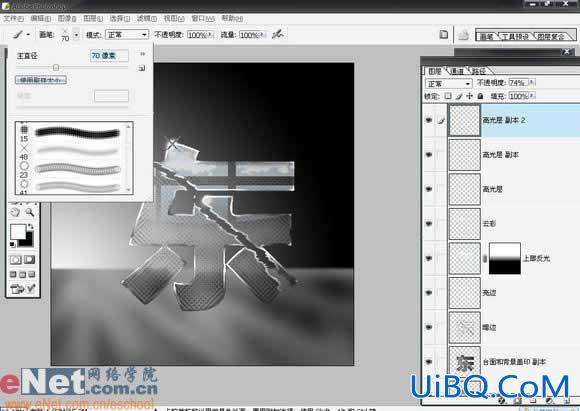Open the 图像 menu
580x411 pixels.
[x=67, y=18]
